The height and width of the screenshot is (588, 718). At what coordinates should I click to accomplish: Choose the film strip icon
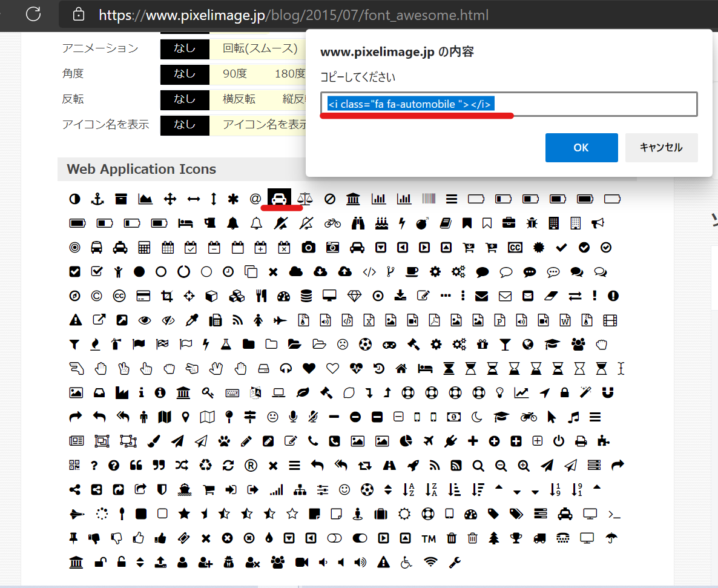coord(610,320)
